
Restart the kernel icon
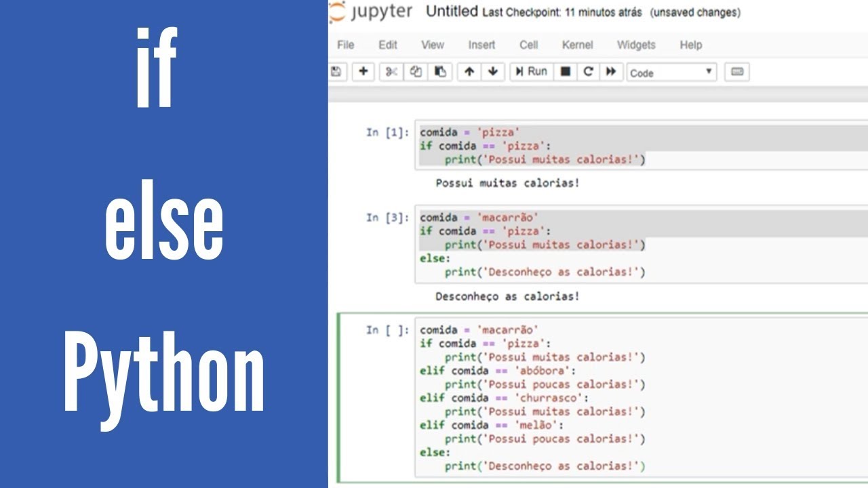click(x=589, y=71)
